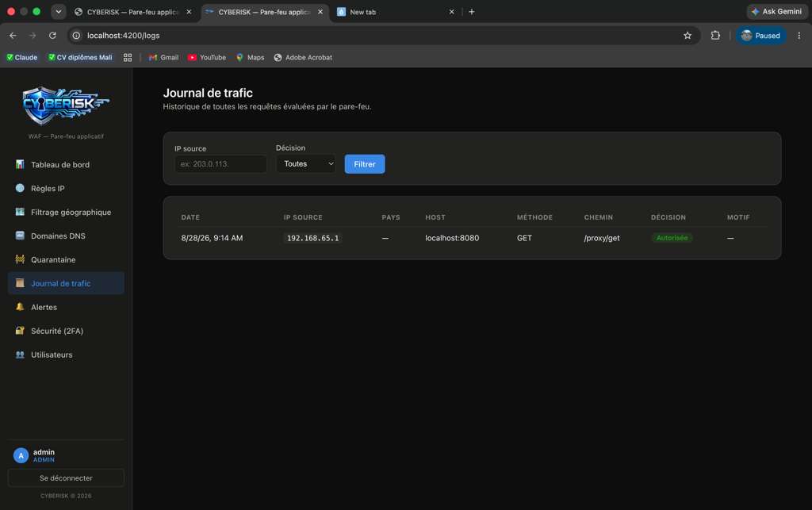The height and width of the screenshot is (510, 812).
Task: Click the Autorisée decision badge
Action: click(x=672, y=238)
